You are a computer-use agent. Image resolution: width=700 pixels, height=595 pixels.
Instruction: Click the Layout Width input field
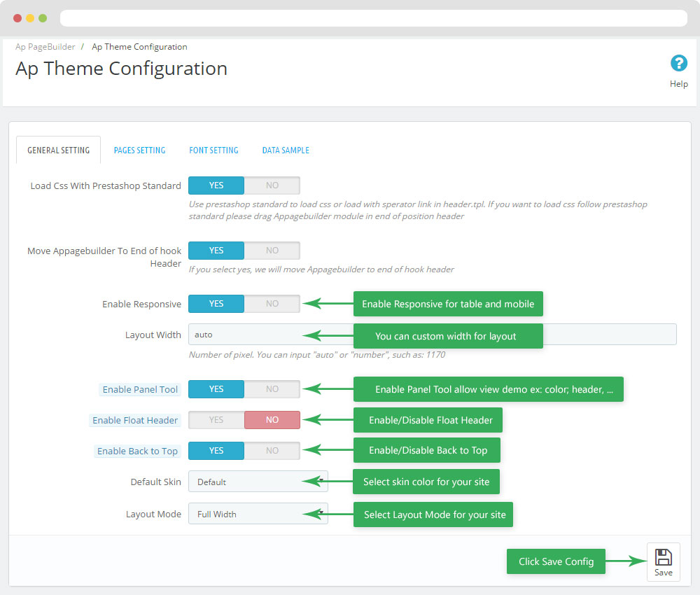(266, 335)
